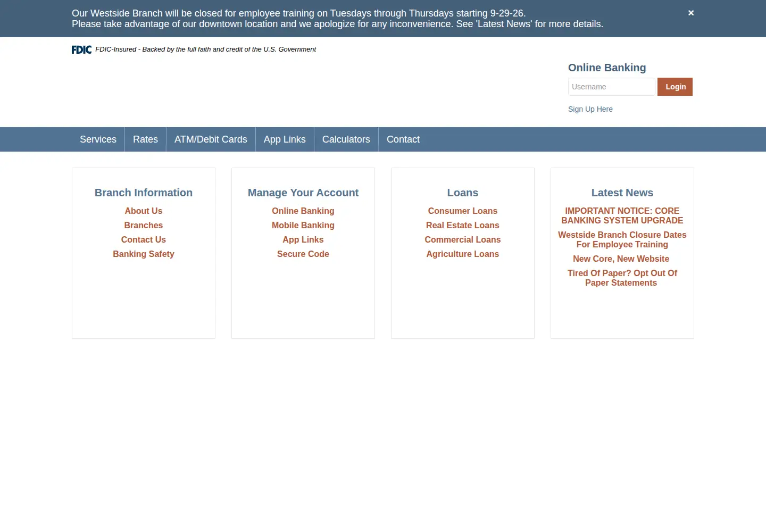The height and width of the screenshot is (532, 766).
Task: Click the Login button
Action: (675, 87)
